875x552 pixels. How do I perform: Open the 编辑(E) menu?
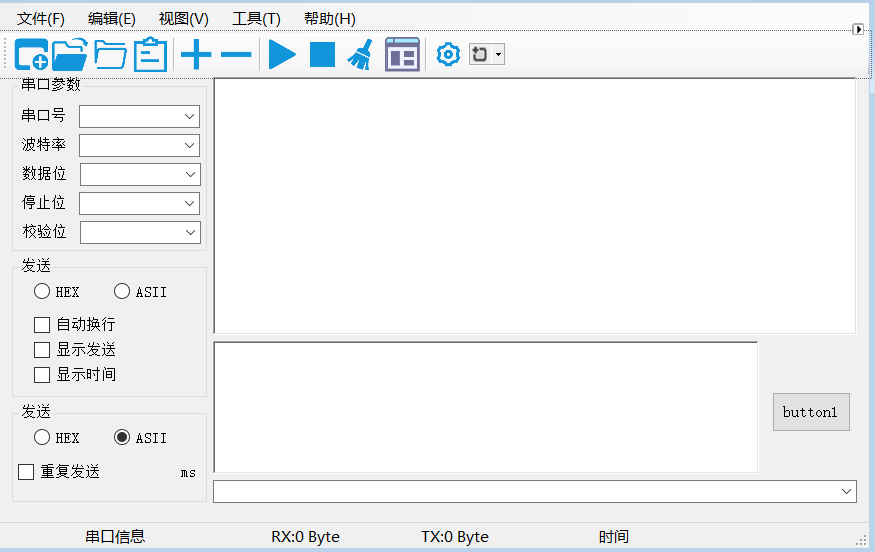point(112,19)
